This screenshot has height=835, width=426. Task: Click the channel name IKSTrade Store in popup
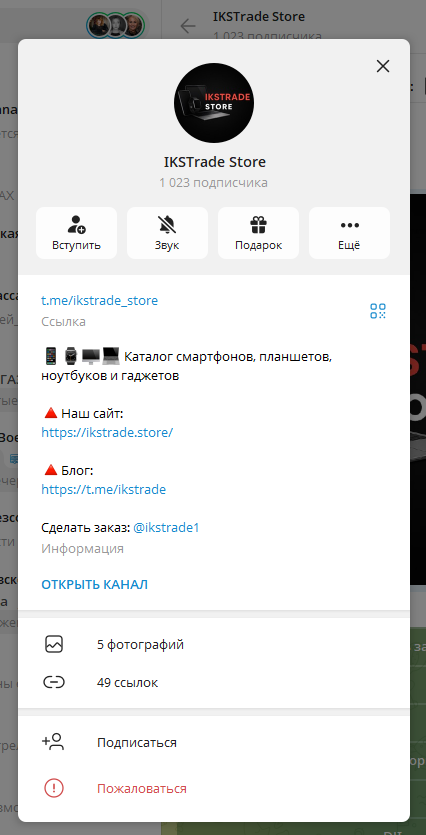[x=215, y=162]
